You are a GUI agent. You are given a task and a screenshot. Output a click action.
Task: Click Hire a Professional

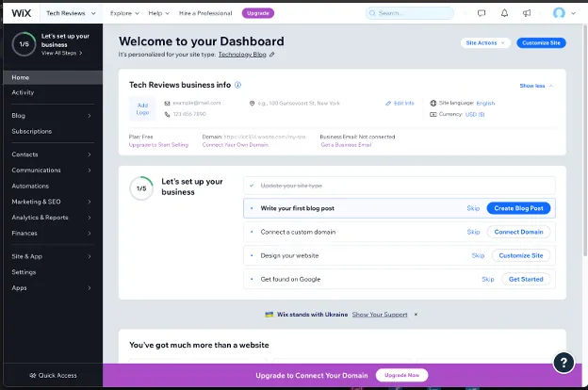(x=205, y=13)
